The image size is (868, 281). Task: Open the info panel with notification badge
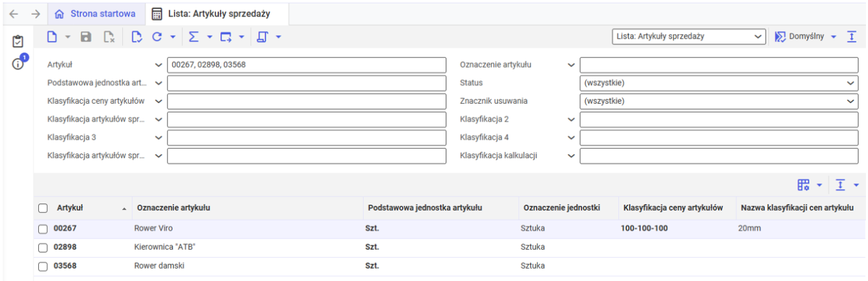click(x=20, y=63)
